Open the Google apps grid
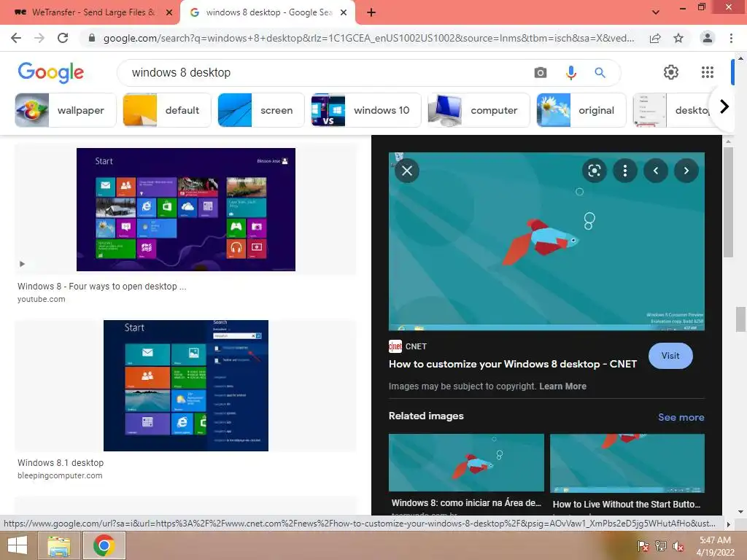 coord(708,72)
